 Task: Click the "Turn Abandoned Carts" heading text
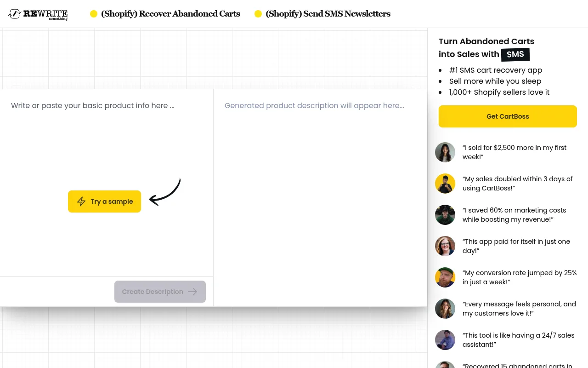point(486,41)
